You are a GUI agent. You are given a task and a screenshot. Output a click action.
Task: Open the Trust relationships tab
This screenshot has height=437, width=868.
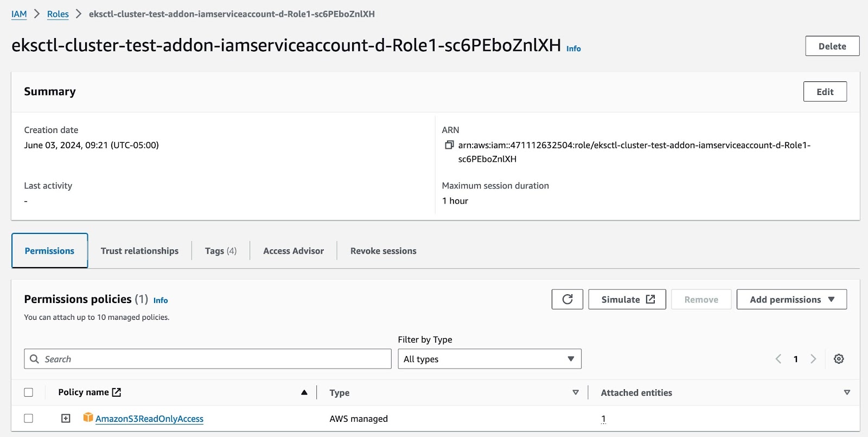139,251
